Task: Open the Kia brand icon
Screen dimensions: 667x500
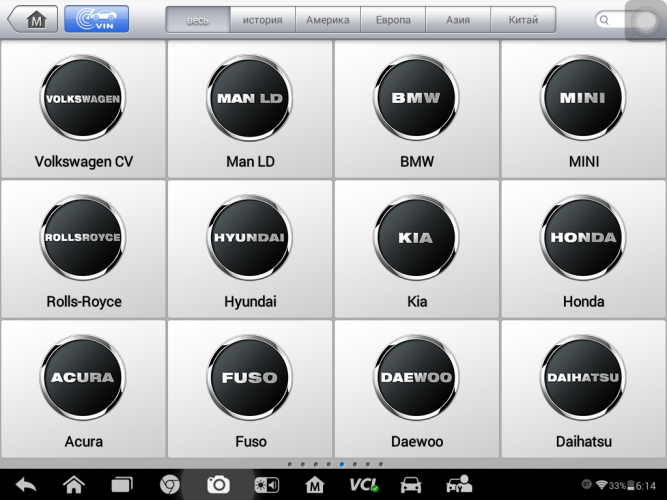Action: tap(416, 238)
